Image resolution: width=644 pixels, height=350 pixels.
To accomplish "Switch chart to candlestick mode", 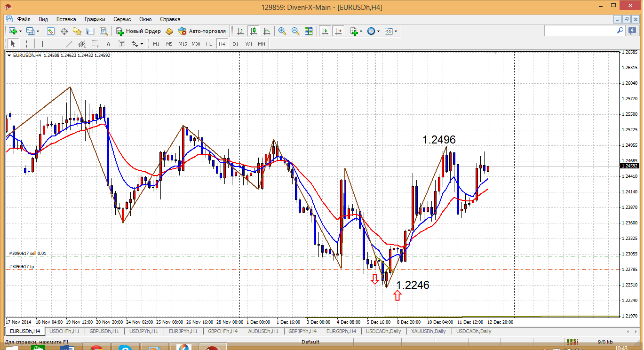I will [254, 31].
